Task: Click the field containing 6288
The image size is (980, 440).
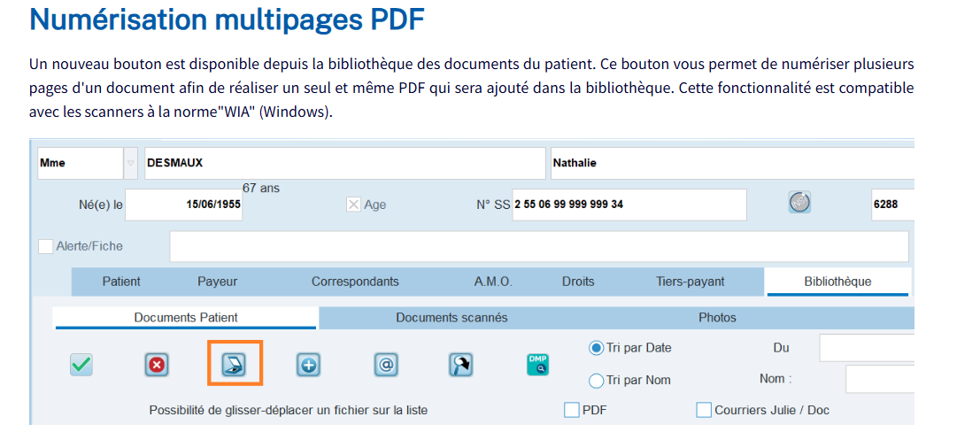Action: [892, 205]
